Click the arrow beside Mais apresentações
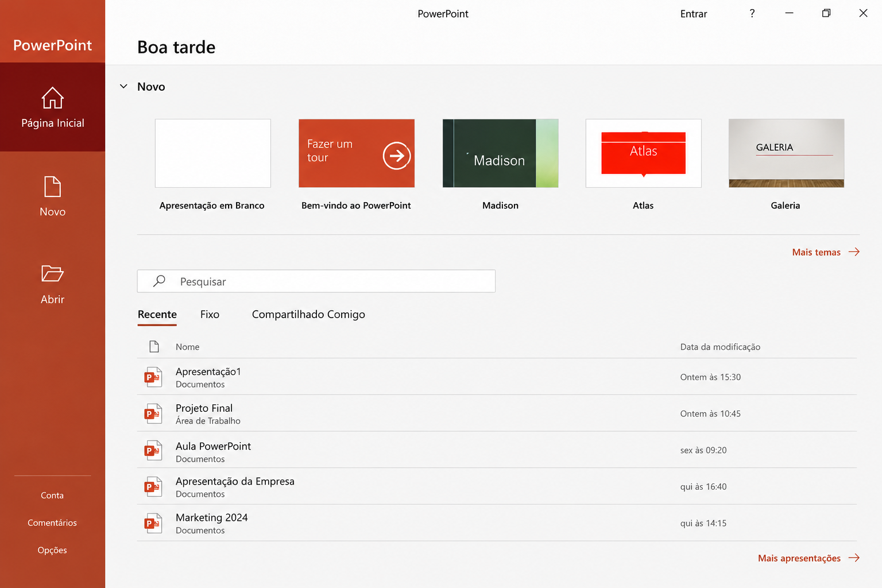Viewport: 882px width, 588px height. [854, 558]
